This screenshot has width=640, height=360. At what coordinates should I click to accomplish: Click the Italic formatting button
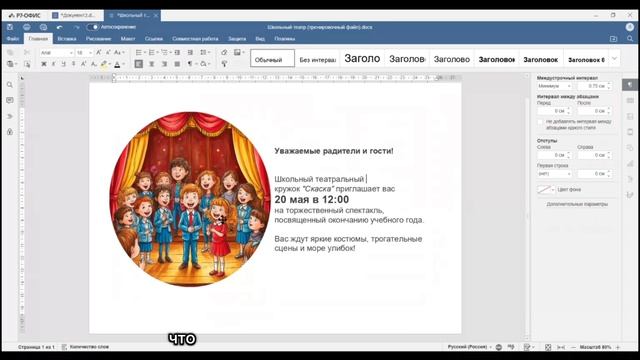coord(53,64)
